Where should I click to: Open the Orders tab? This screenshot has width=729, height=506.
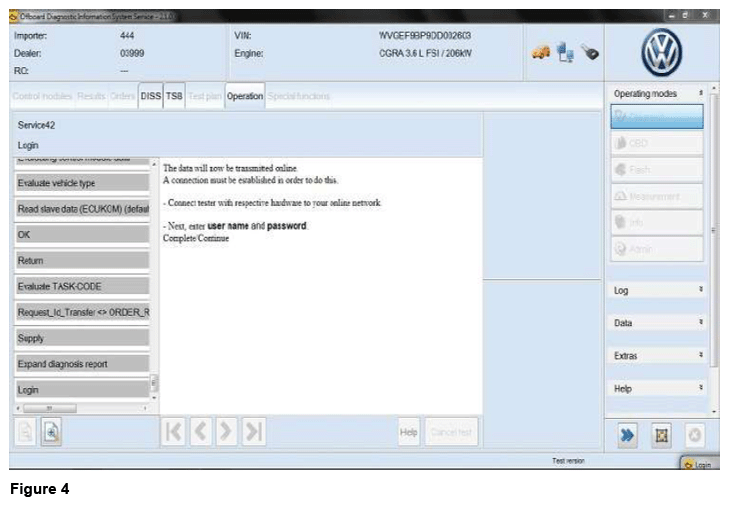tap(122, 96)
